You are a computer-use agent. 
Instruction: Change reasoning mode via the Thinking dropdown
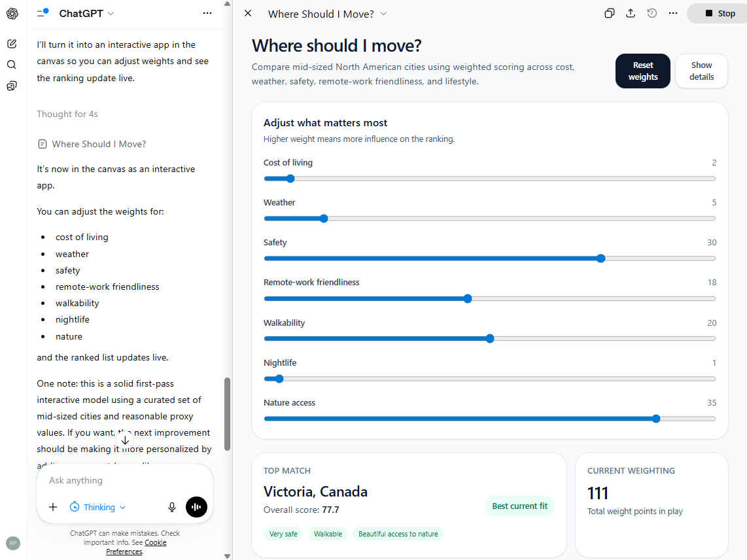97,507
